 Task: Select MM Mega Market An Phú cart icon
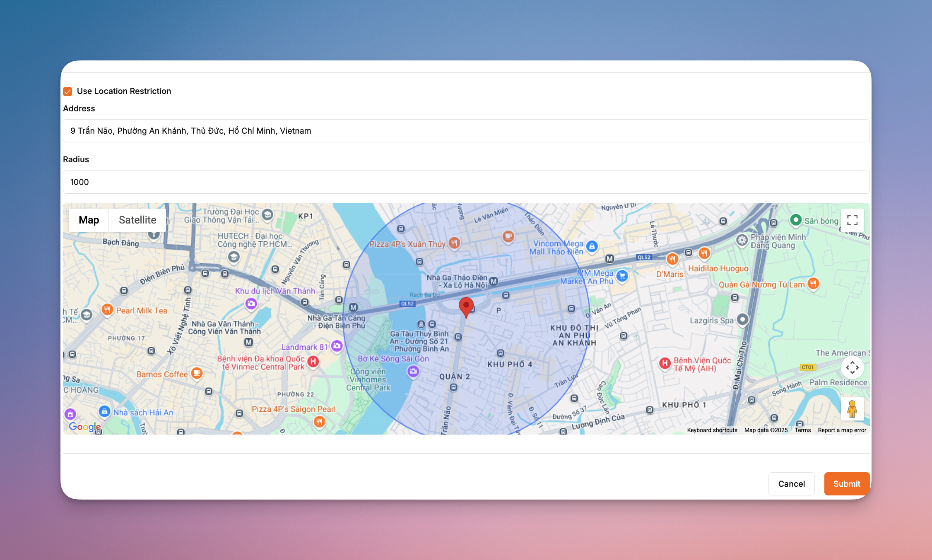coord(622,276)
